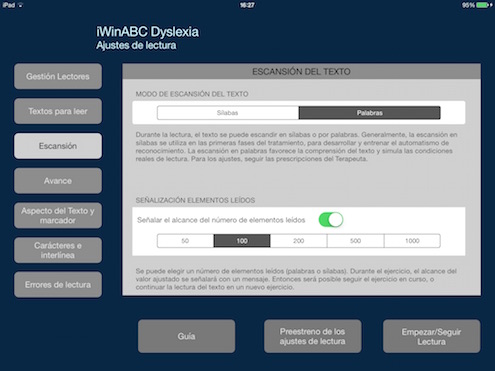
Task: Open the Gestión Lectores section
Action: coord(58,76)
